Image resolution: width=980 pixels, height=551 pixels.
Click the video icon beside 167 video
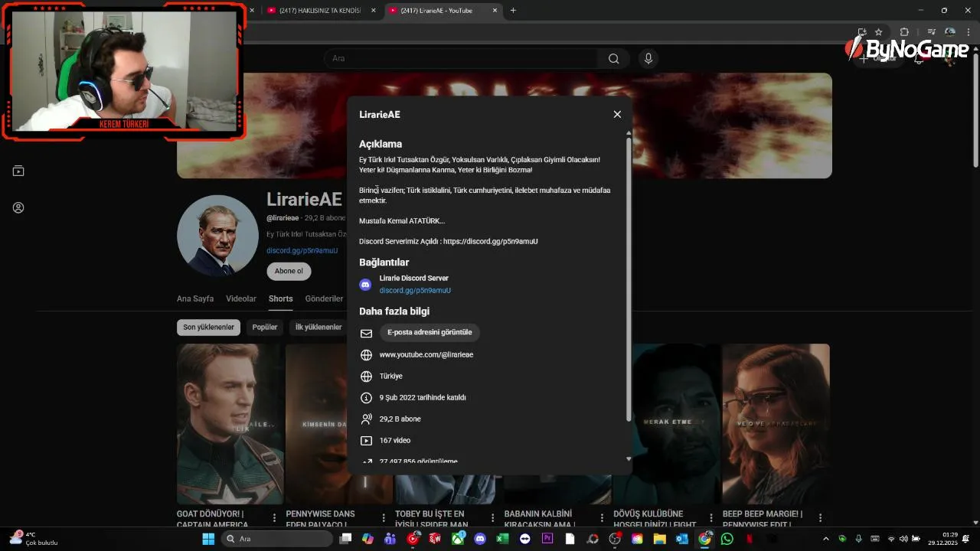coord(366,441)
